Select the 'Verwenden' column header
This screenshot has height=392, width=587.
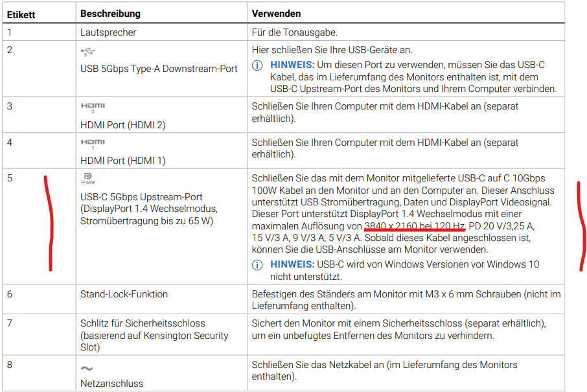(x=276, y=14)
